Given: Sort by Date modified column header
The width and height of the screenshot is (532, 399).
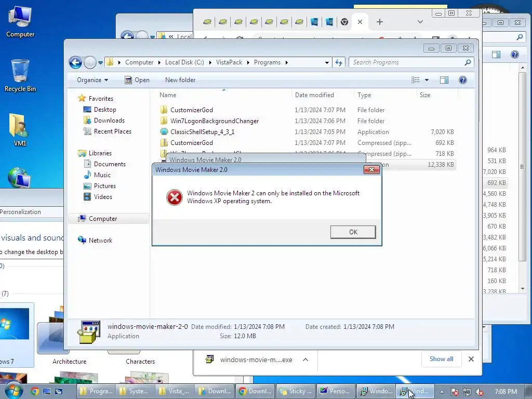Looking at the screenshot, I should pos(322,95).
